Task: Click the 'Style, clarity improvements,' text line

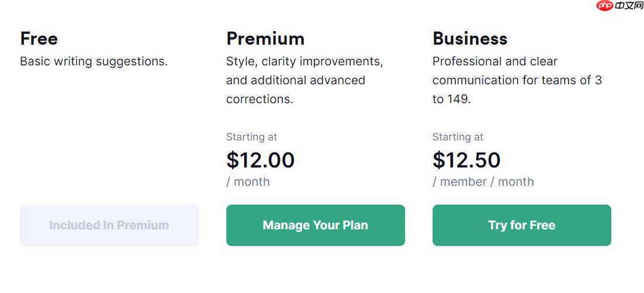Action: [x=304, y=62]
